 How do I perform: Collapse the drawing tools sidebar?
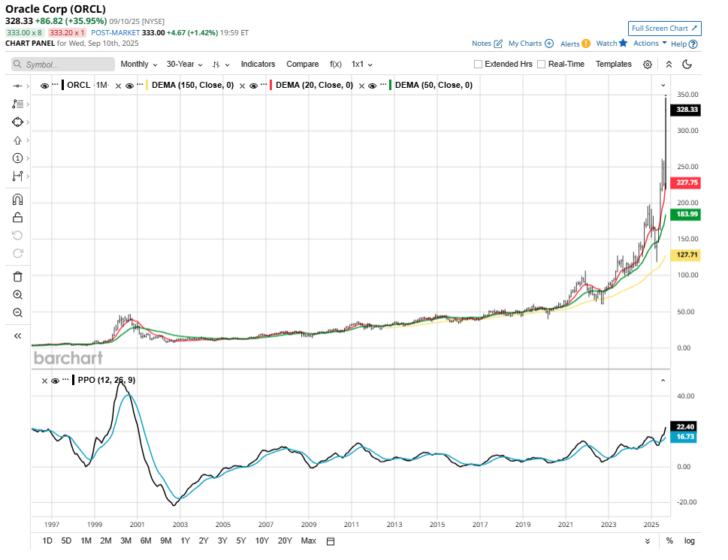(17, 336)
